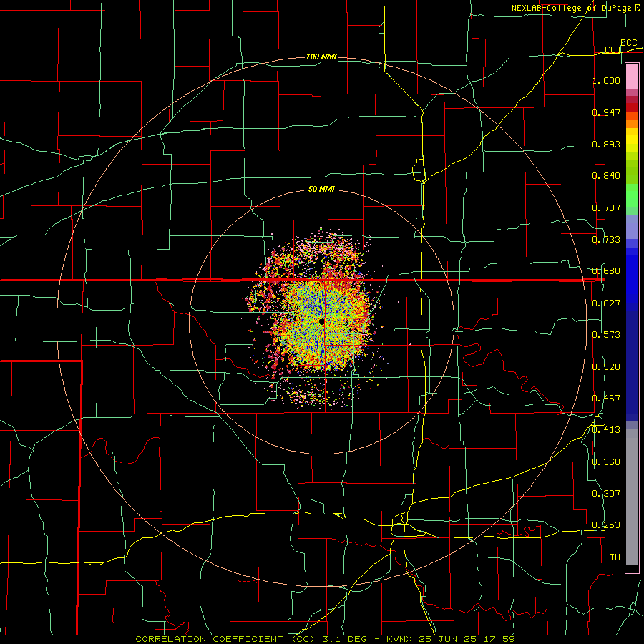This screenshot has height=644, width=644.
Task: Click the 0.787 scale value
Action: tap(606, 208)
